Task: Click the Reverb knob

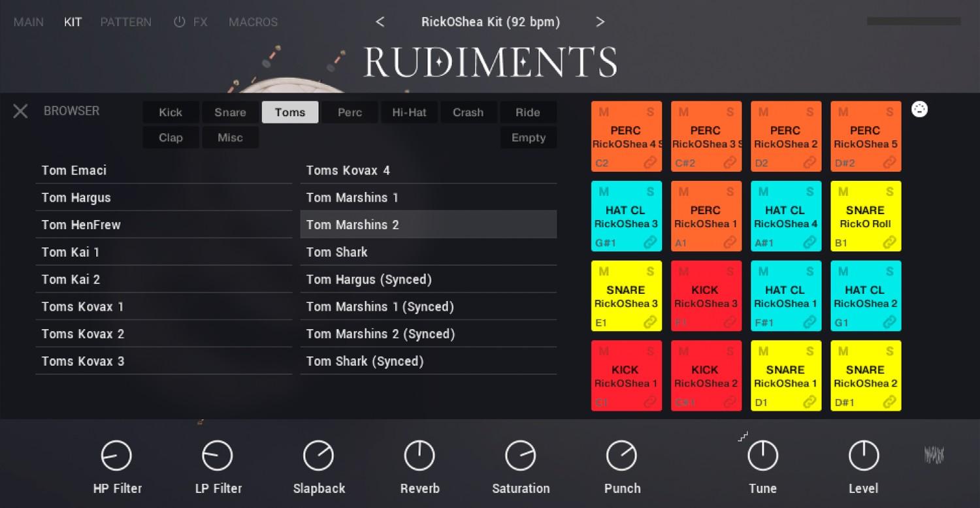Action: pos(419,456)
